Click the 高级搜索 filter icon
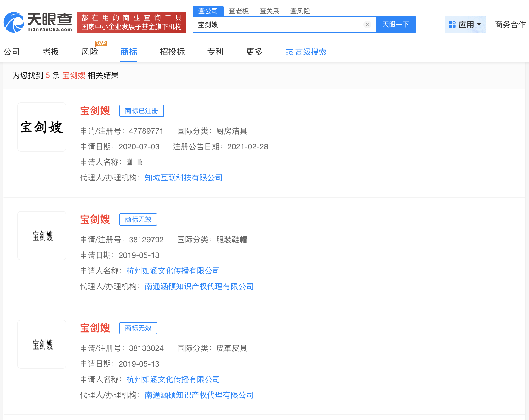Viewport: 529px width, 420px height. click(x=289, y=52)
